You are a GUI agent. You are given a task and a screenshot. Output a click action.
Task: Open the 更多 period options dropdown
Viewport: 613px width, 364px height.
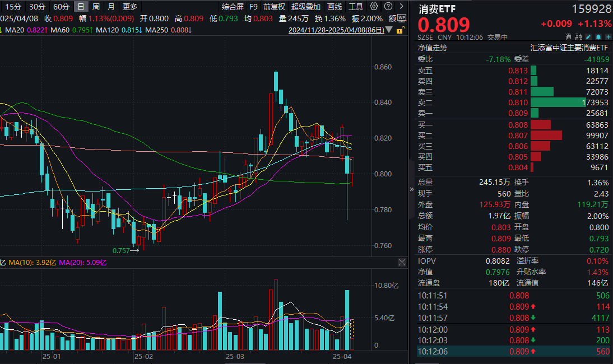(130, 6)
